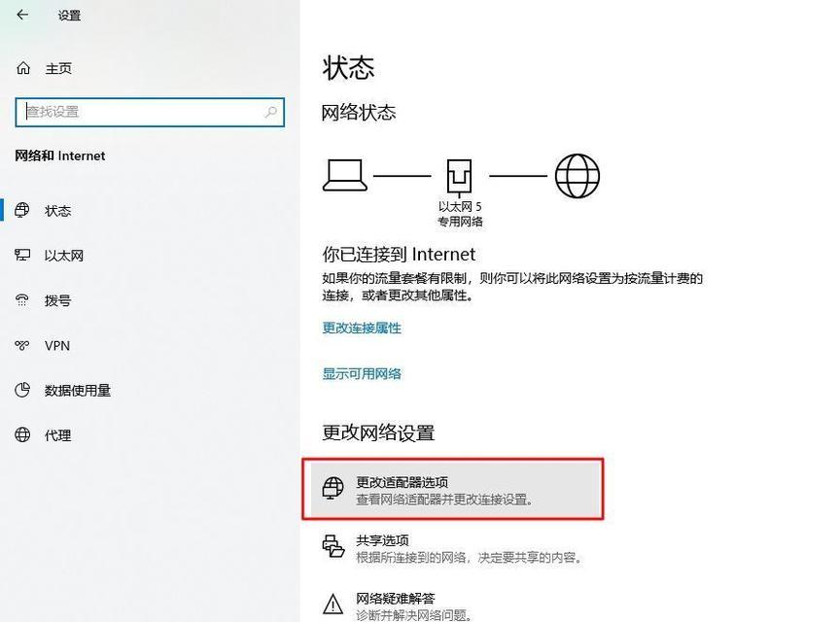Click the Internet globe in network diagram

click(577, 176)
